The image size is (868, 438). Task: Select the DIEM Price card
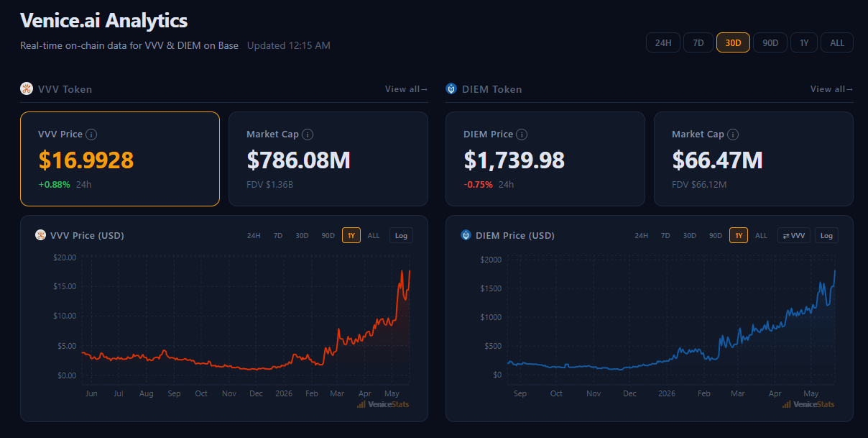tap(545, 159)
